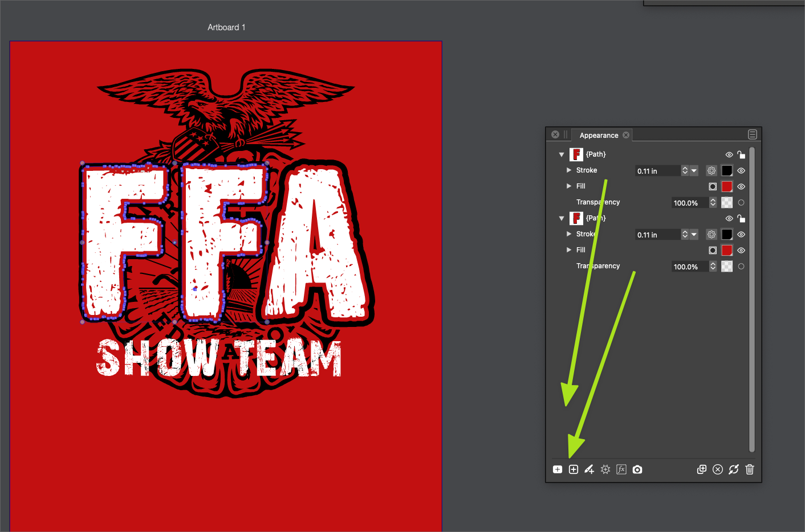Image resolution: width=805 pixels, height=532 pixels.
Task: Click the red Fill swatch of first path
Action: coord(727,187)
